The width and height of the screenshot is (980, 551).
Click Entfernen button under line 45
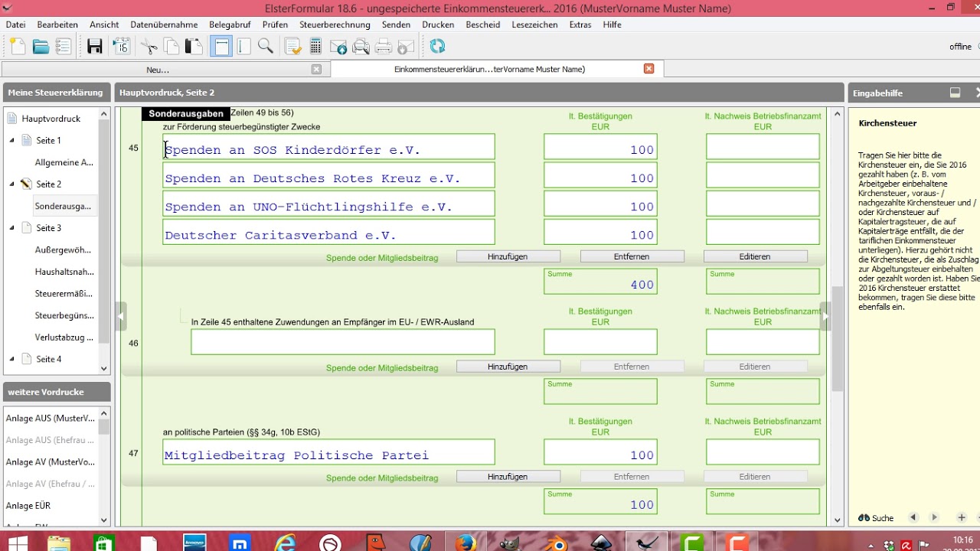(x=632, y=256)
